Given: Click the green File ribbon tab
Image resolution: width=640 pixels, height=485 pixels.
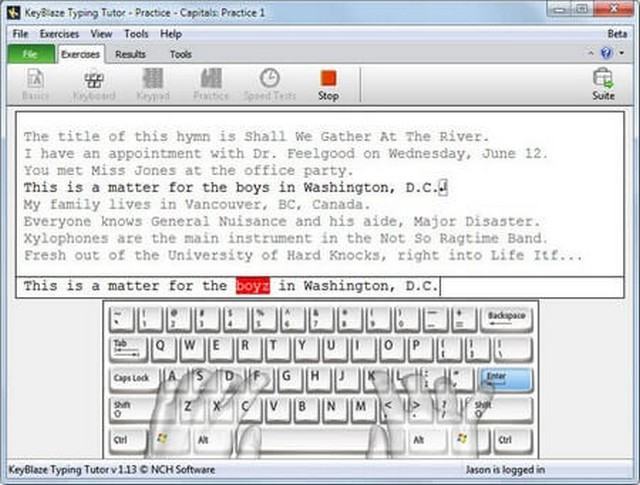Looking at the screenshot, I should tap(31, 54).
